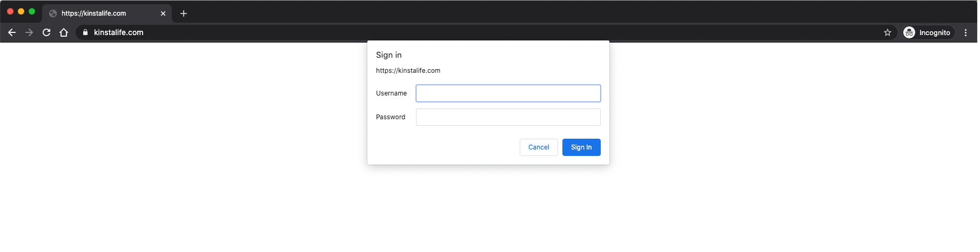This screenshot has width=980, height=252.
Task: Click the lock icon in address bar
Action: 85,32
